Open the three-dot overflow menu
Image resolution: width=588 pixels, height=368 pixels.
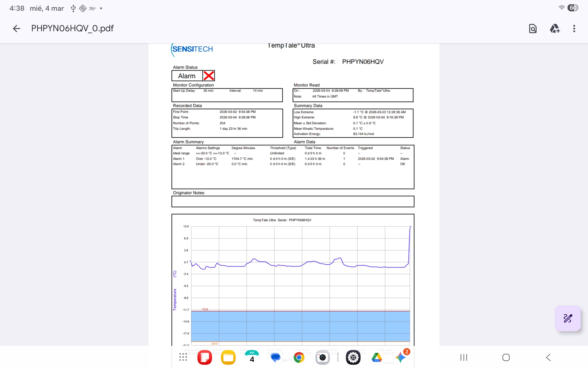574,29
